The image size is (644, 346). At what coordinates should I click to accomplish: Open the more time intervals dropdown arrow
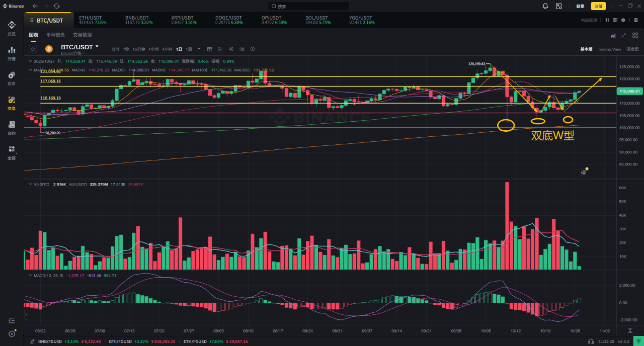tap(199, 49)
